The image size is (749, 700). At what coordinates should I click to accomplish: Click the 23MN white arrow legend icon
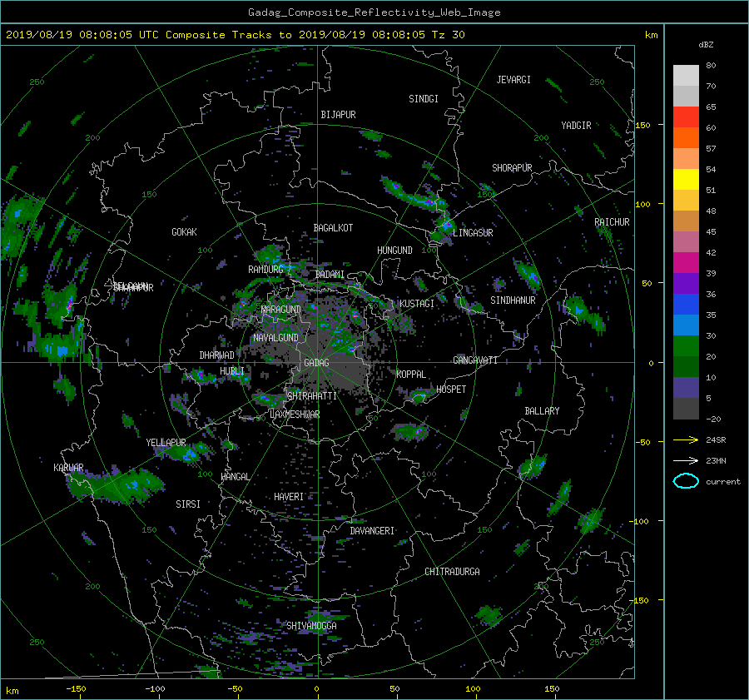coord(686,460)
